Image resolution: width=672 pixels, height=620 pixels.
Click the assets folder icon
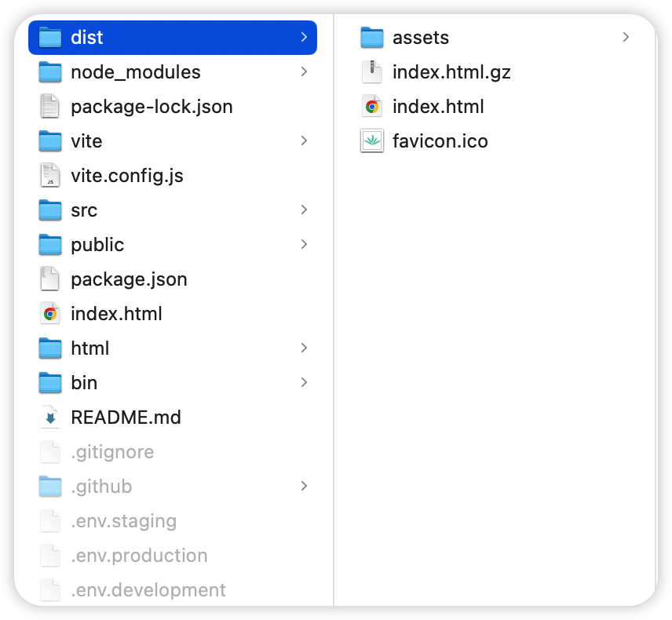click(372, 38)
